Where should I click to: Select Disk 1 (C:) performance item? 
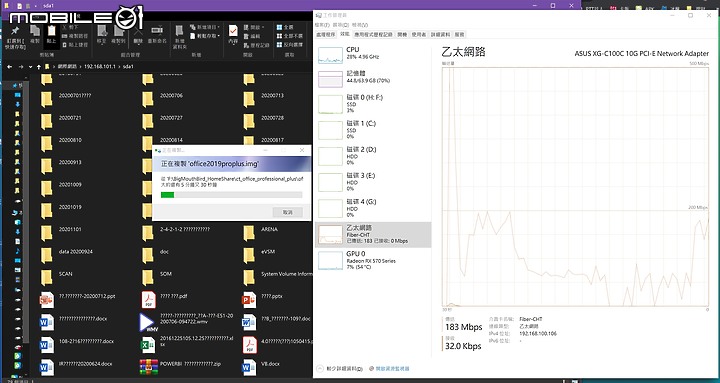coord(373,130)
